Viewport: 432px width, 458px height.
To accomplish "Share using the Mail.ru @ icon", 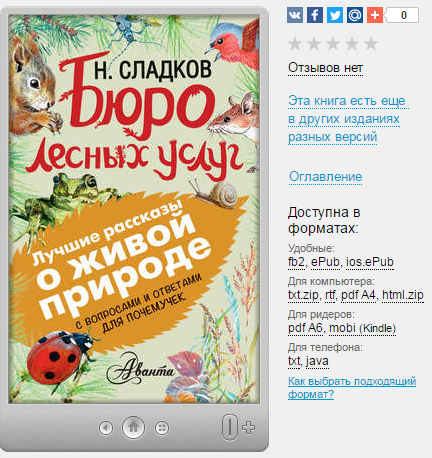I will coord(355,15).
